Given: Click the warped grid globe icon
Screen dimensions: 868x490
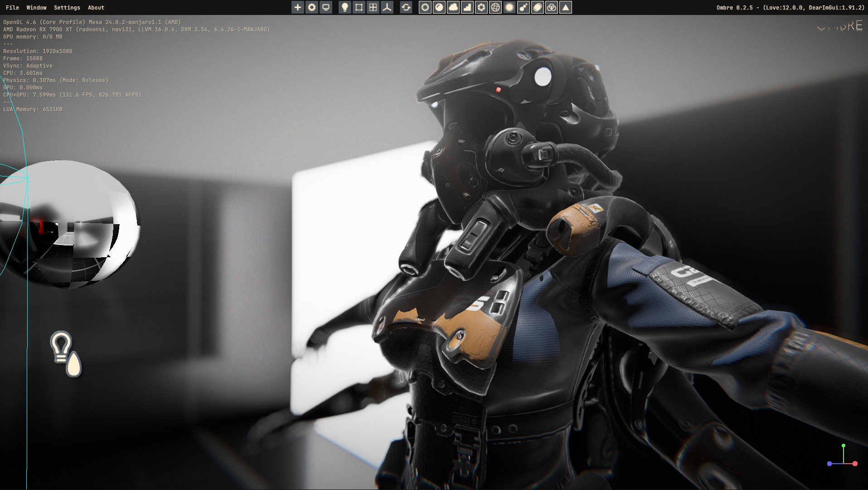Looking at the screenshot, I should tap(495, 7).
